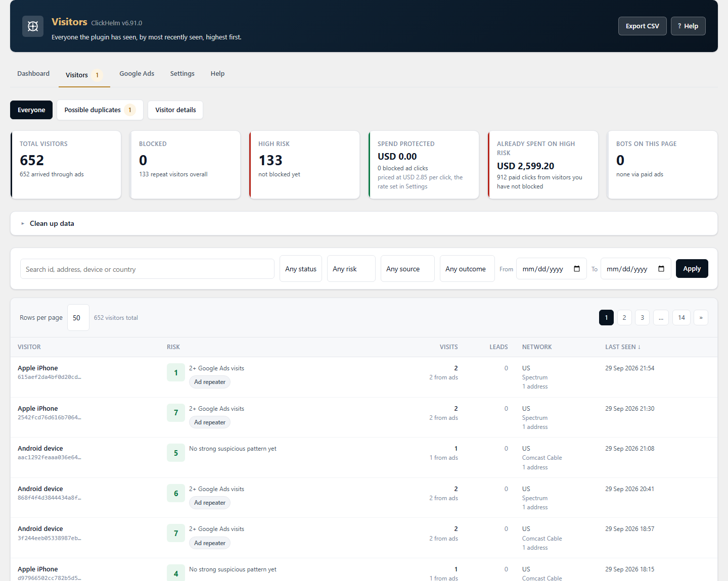Open the Google Ads tab
This screenshot has height=581, width=728.
(x=137, y=74)
